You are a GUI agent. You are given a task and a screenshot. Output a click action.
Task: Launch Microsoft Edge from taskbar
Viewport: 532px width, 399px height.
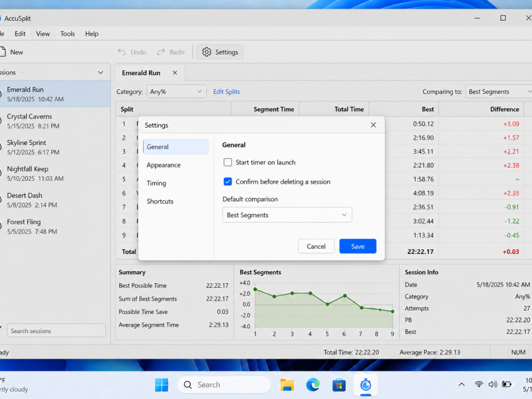point(313,384)
